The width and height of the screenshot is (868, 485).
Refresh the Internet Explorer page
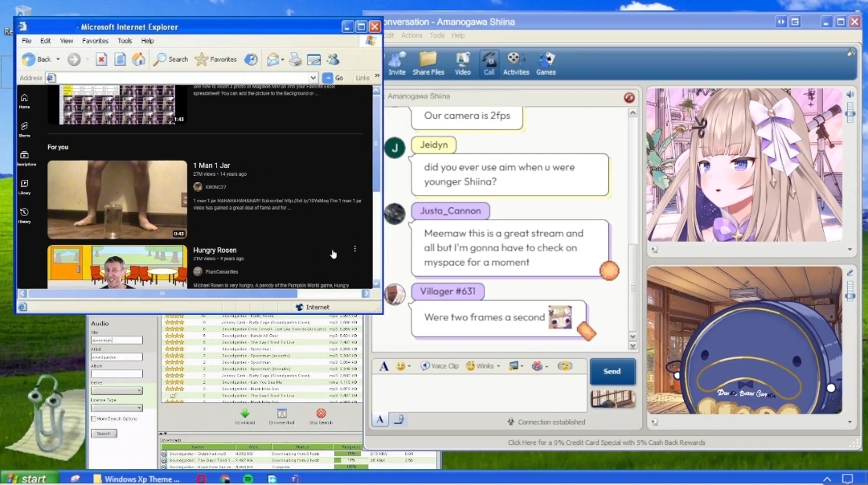pos(120,59)
